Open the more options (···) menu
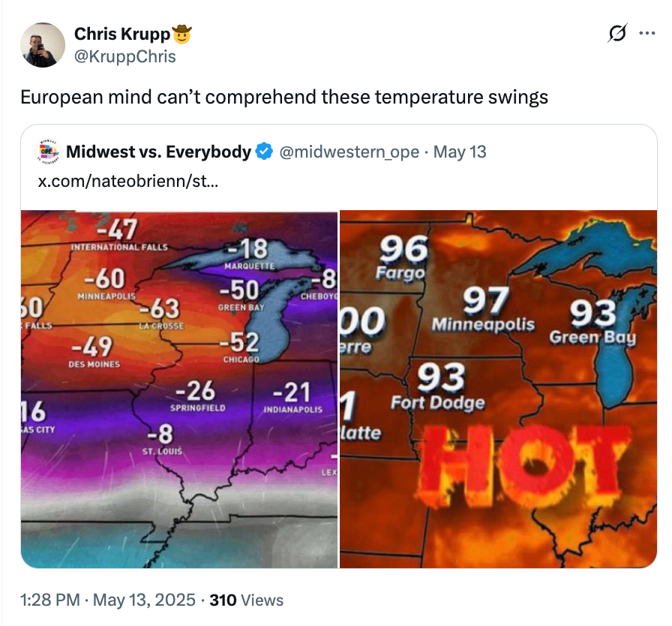Image resolution: width=672 pixels, height=626 pixels. point(646,35)
